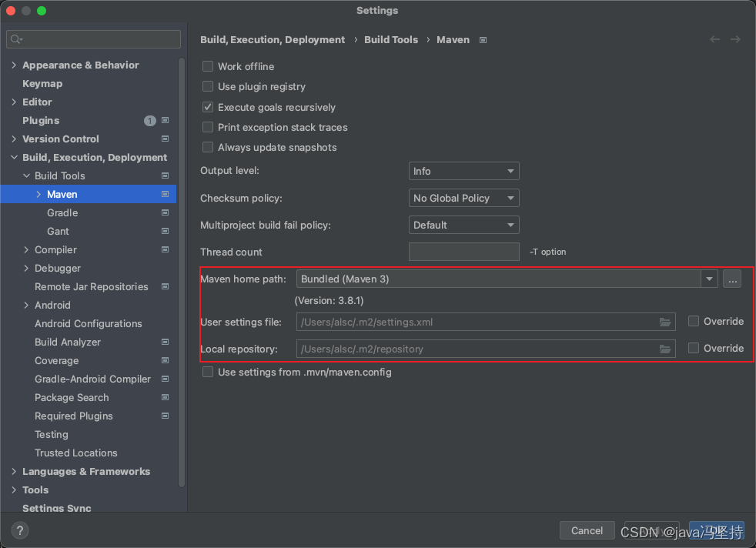Click the help question mark icon

click(x=20, y=530)
